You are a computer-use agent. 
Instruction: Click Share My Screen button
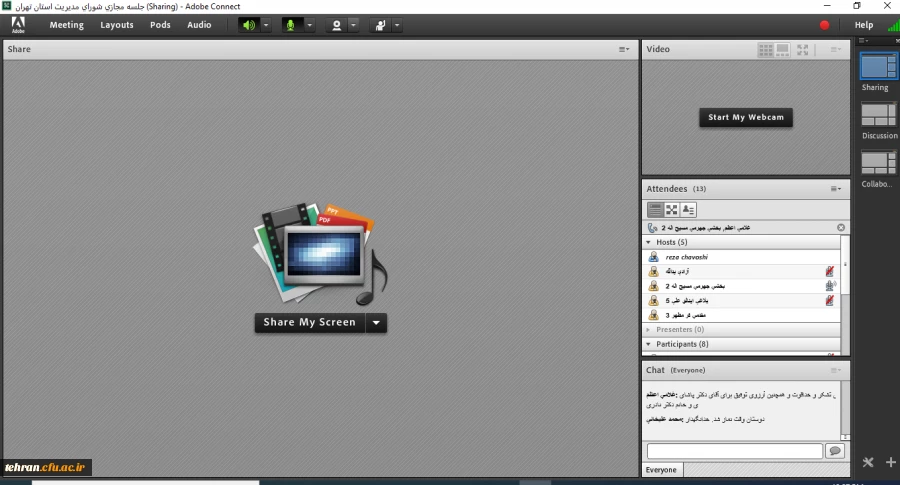click(x=309, y=322)
